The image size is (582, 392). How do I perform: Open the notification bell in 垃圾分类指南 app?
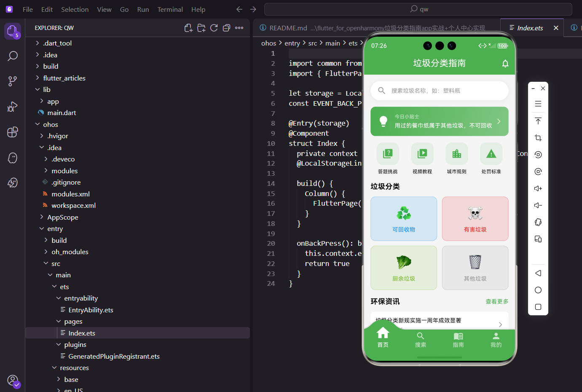tap(505, 64)
